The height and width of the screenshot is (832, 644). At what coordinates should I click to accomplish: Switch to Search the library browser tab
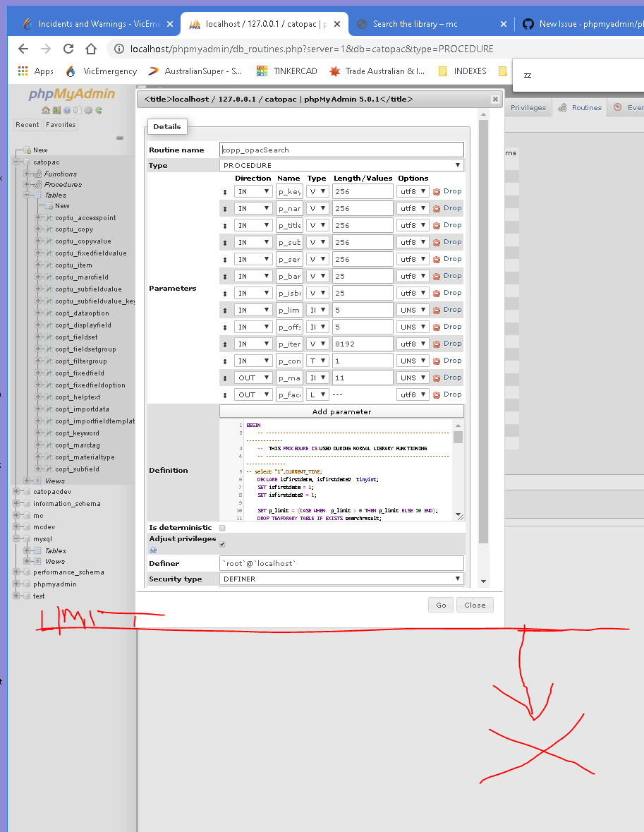point(432,24)
